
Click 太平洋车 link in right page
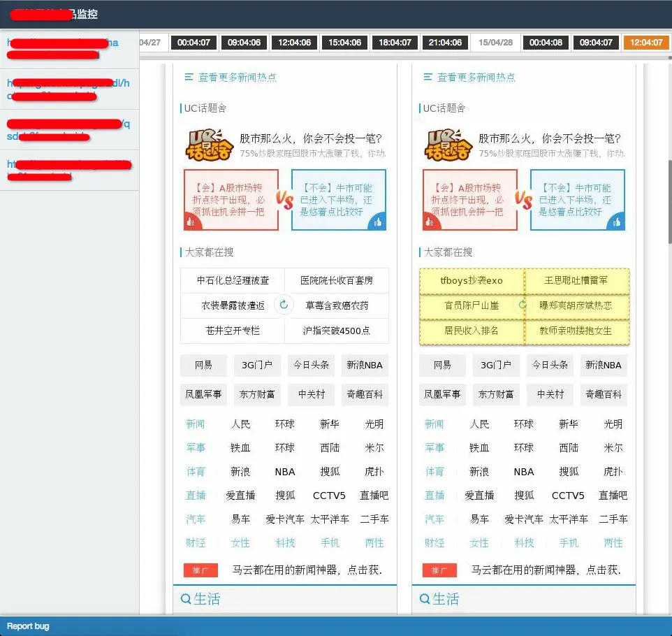[569, 519]
